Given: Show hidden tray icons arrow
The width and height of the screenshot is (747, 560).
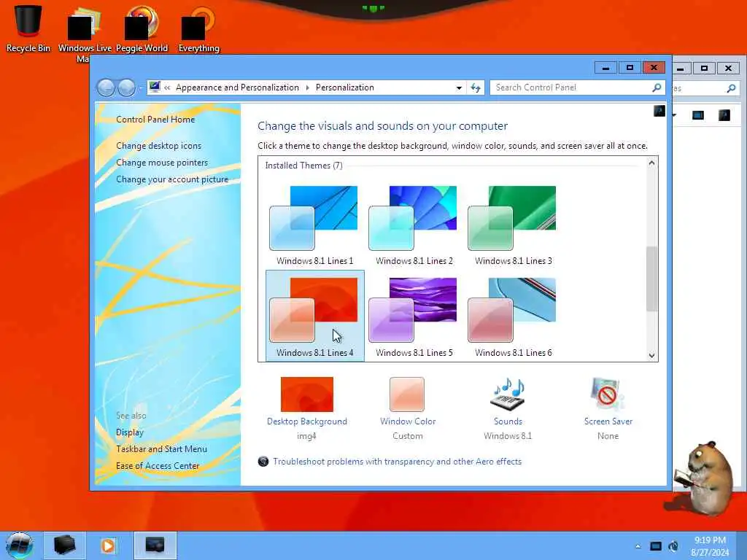Looking at the screenshot, I should tap(638, 546).
